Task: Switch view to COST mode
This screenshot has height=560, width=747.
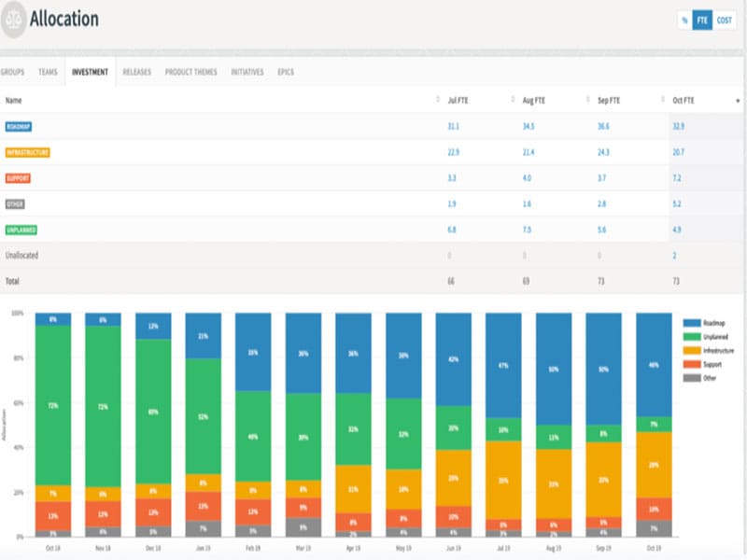Action: coord(725,20)
